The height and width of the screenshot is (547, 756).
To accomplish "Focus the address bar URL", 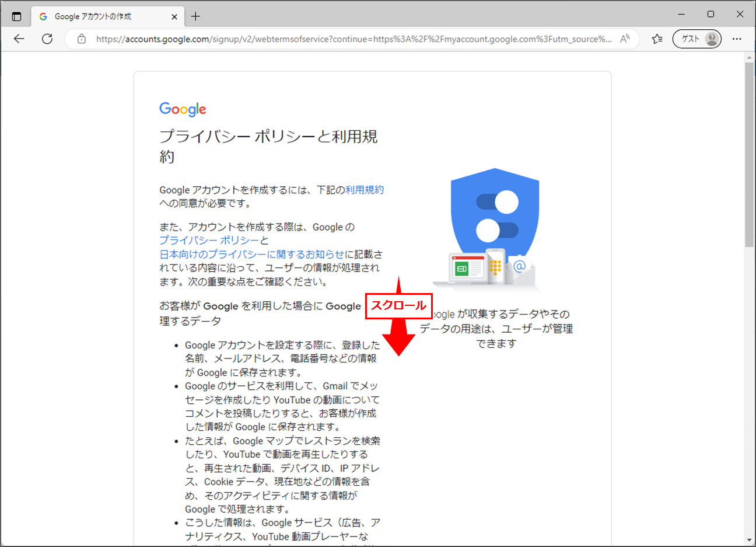I will click(354, 39).
